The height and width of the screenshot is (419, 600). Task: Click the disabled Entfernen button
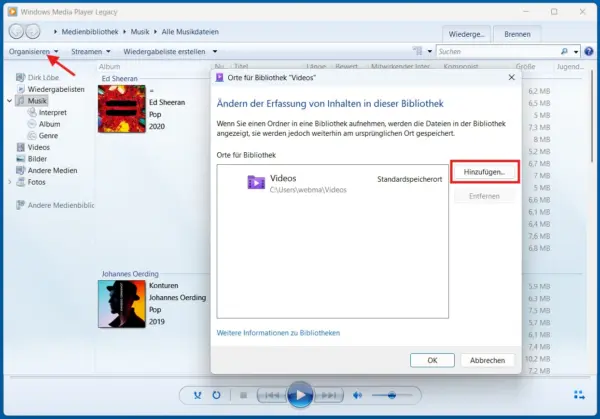[x=484, y=196]
